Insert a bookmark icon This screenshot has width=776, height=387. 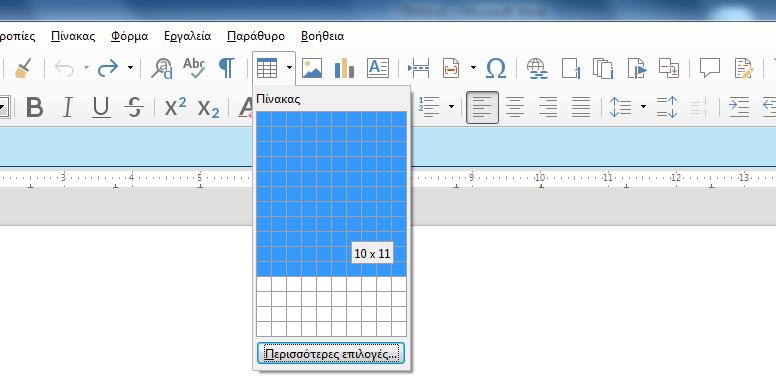[x=636, y=68]
